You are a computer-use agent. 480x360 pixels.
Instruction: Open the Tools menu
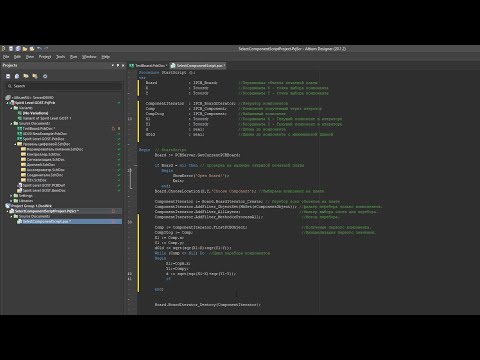(60, 57)
